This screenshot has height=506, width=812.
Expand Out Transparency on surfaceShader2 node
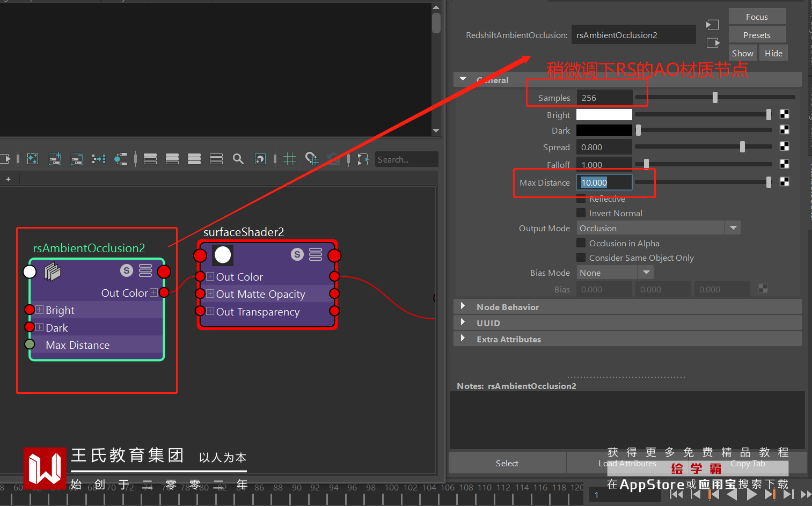coord(210,311)
